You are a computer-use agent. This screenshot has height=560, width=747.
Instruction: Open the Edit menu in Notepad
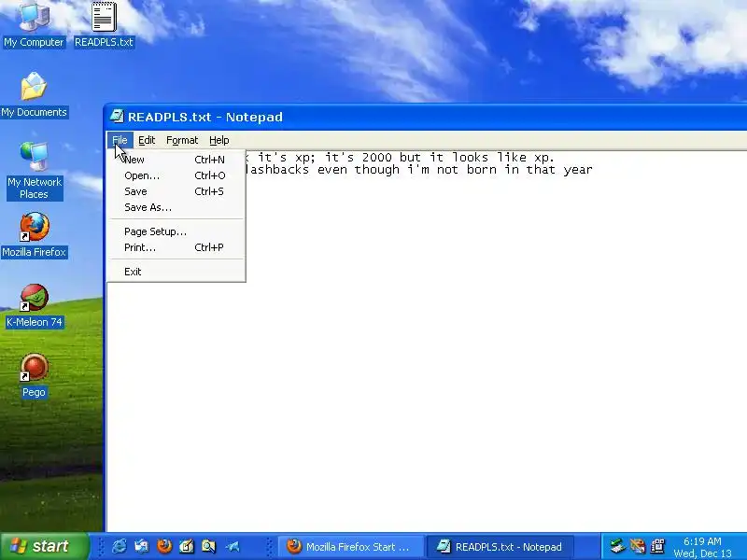147,140
